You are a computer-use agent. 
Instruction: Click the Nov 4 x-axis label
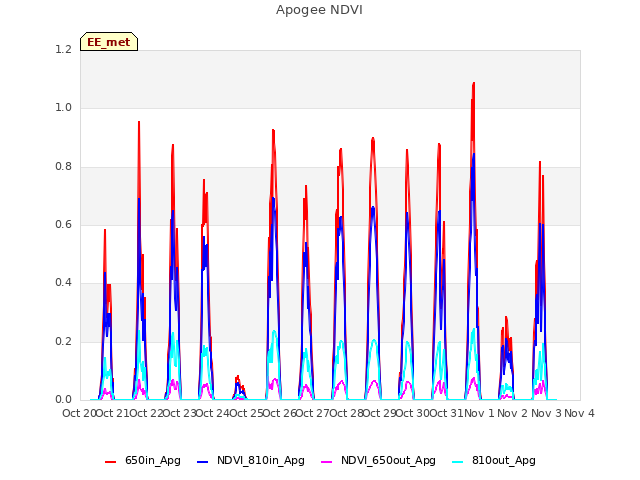point(579,413)
